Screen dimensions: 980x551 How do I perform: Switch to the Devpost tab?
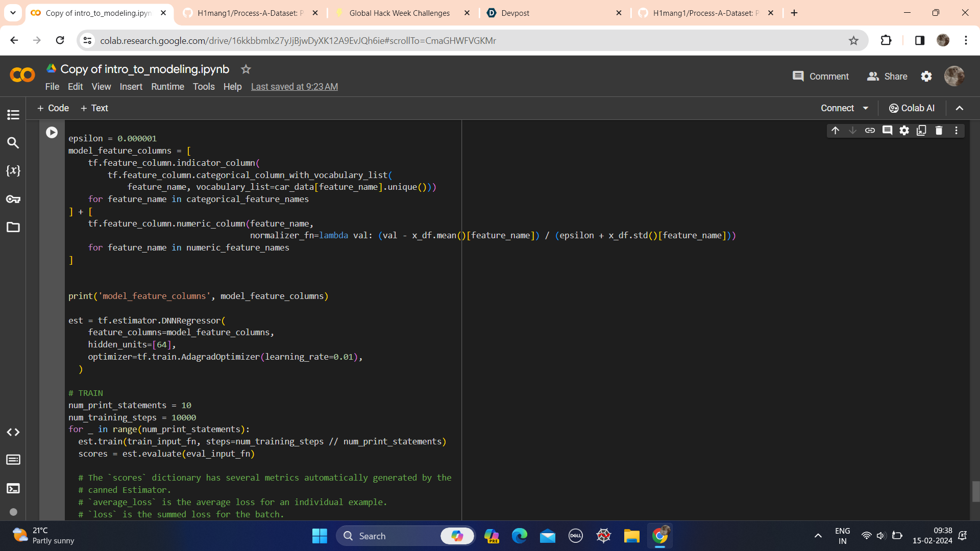click(x=554, y=13)
